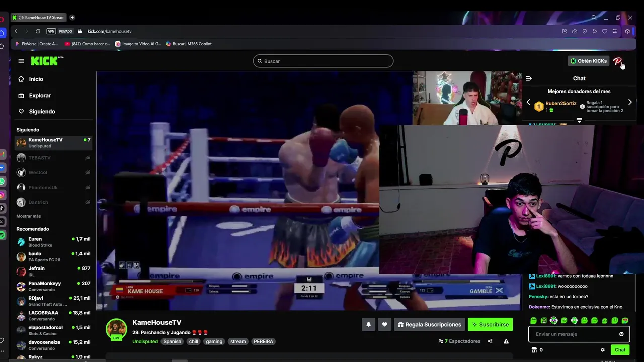Send message with green Chat button

tap(620, 350)
